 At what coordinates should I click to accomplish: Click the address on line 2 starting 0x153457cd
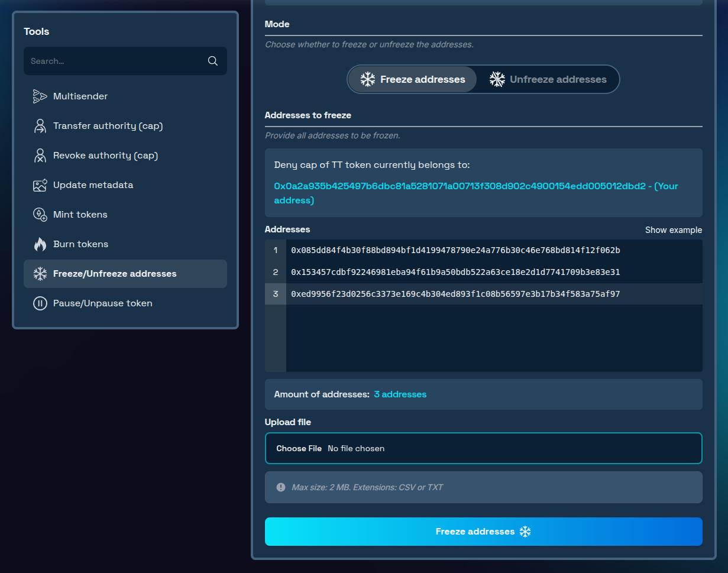coord(455,272)
